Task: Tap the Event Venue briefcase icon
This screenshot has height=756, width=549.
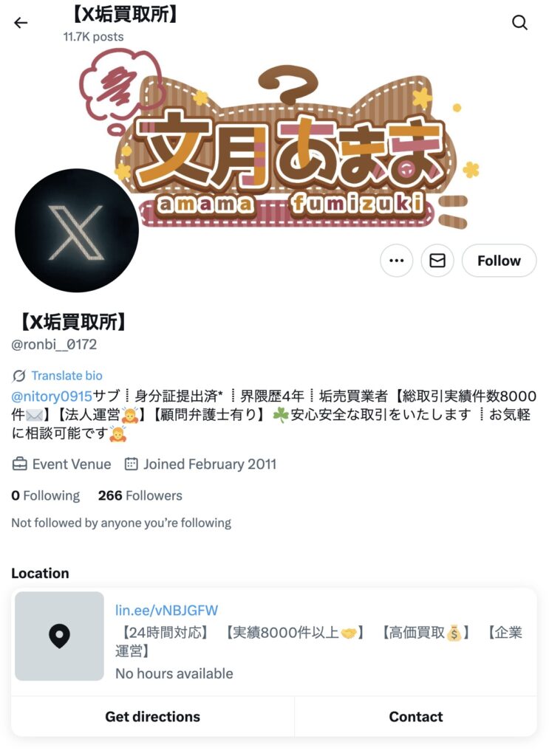Action: [19, 464]
